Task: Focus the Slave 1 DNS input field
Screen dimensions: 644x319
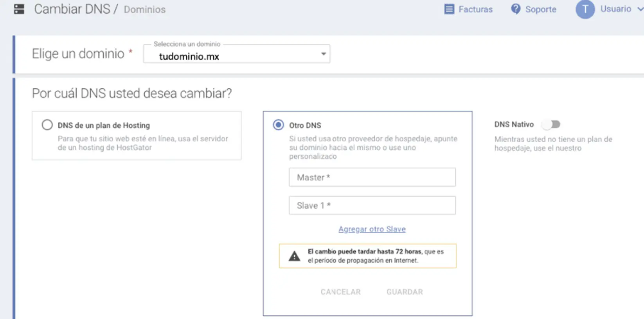Action: (x=372, y=205)
